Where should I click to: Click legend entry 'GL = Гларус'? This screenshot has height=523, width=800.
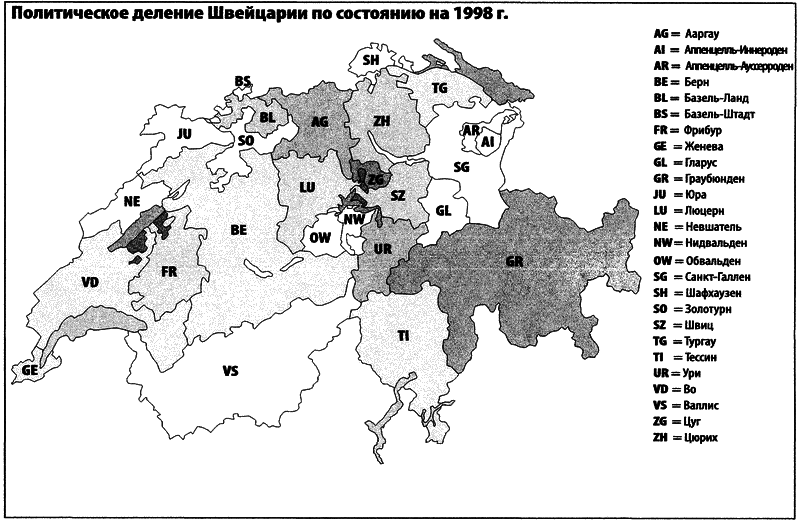click(x=685, y=163)
